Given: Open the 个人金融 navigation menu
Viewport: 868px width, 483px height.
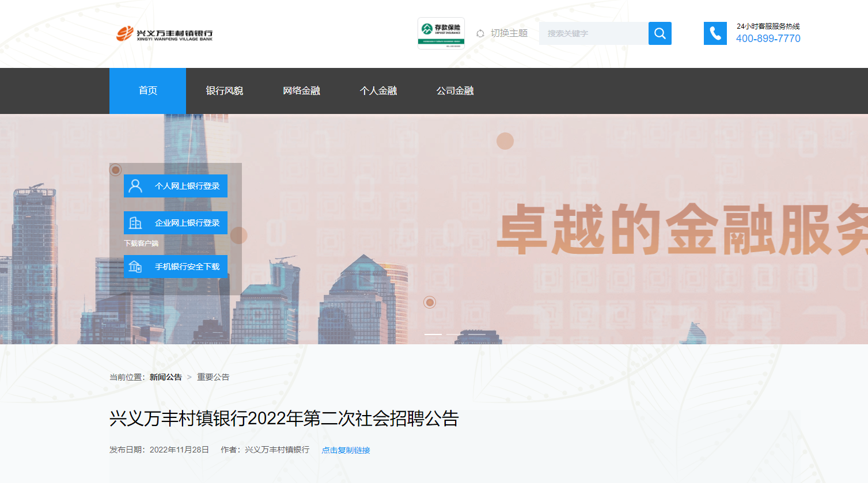Looking at the screenshot, I should point(378,91).
